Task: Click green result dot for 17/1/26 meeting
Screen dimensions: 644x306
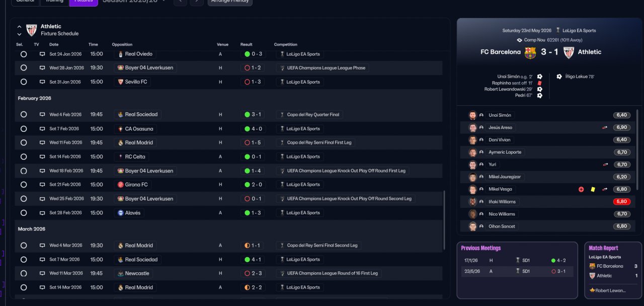Action: (553, 261)
